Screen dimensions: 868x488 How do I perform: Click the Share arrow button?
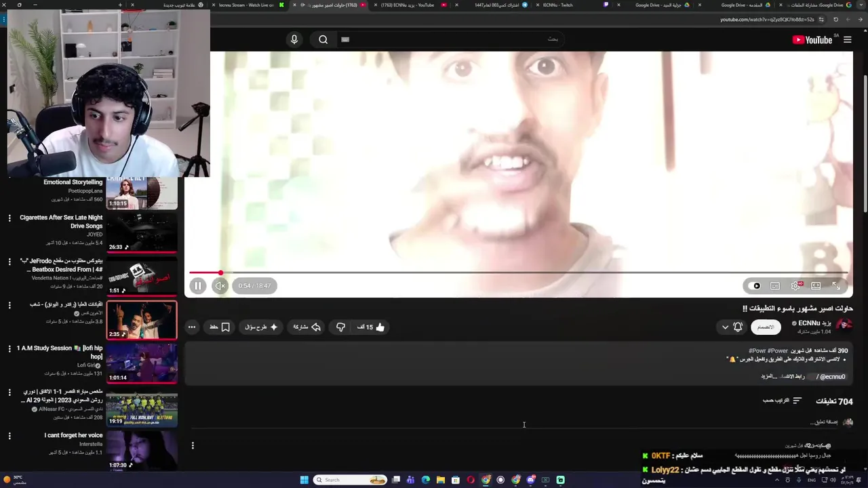point(307,327)
